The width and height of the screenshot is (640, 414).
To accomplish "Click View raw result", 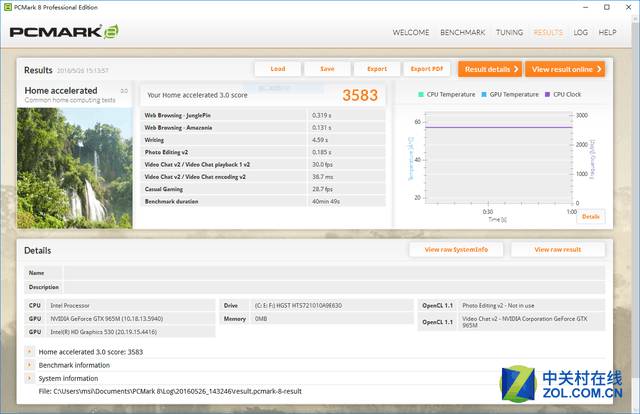I will coord(558,249).
